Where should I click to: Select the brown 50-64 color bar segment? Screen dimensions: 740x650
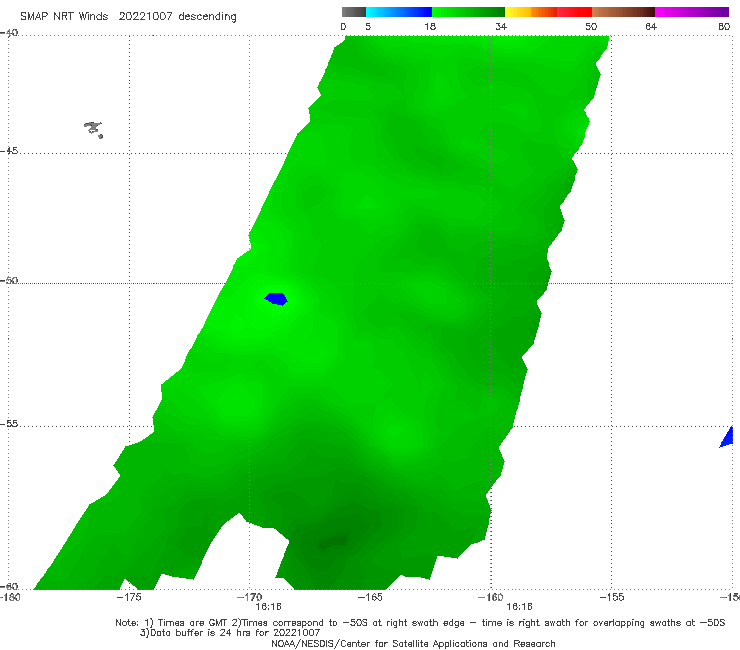pyautogui.click(x=623, y=12)
